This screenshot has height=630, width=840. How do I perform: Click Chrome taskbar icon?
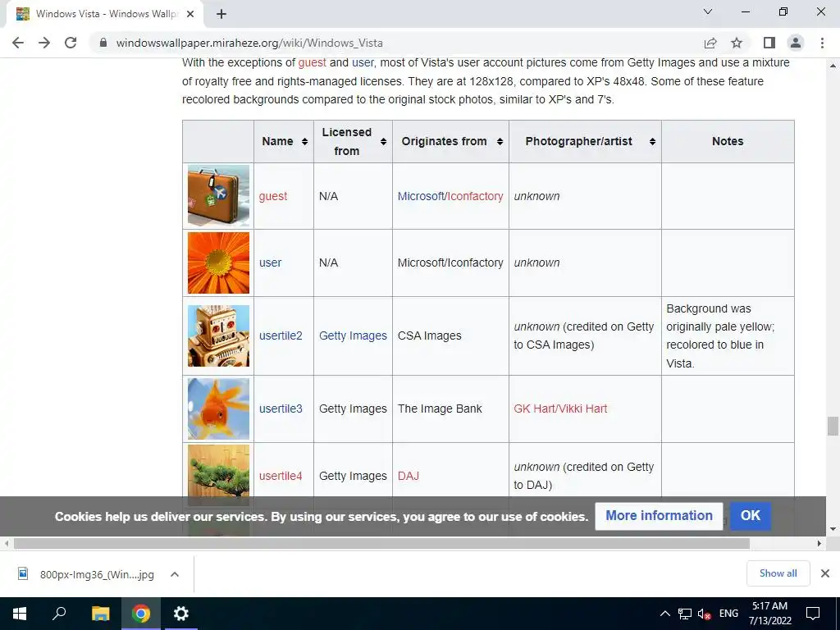(x=141, y=614)
